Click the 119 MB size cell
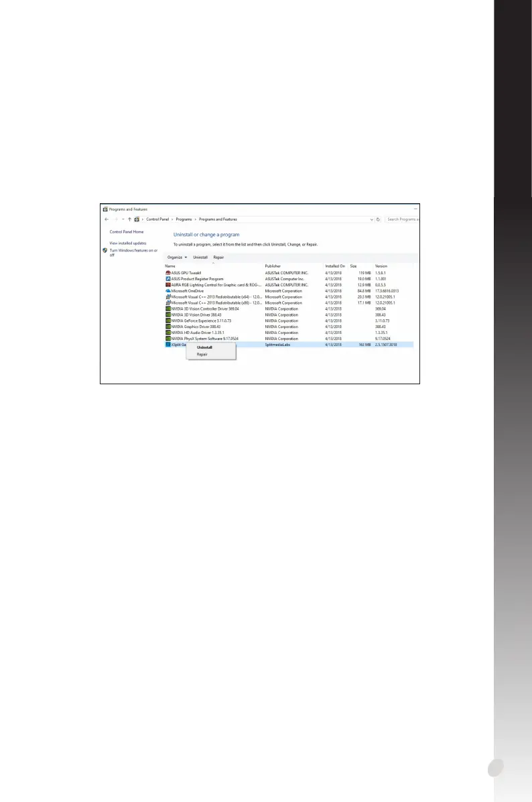The width and height of the screenshot is (532, 802). tap(364, 273)
